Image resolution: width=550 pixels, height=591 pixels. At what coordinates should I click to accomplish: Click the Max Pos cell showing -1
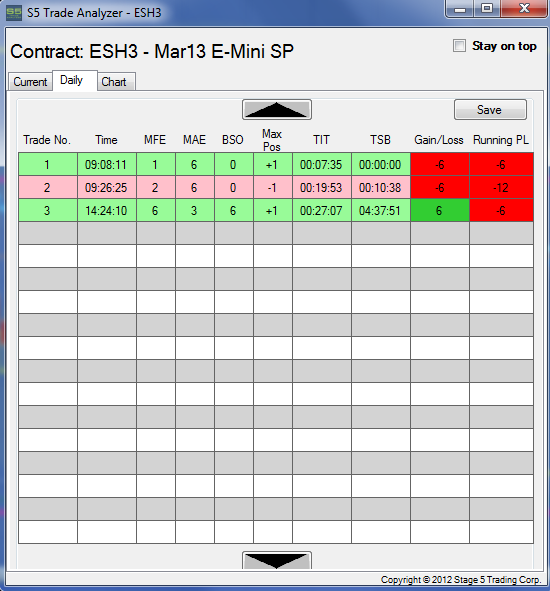pyautogui.click(x=273, y=187)
